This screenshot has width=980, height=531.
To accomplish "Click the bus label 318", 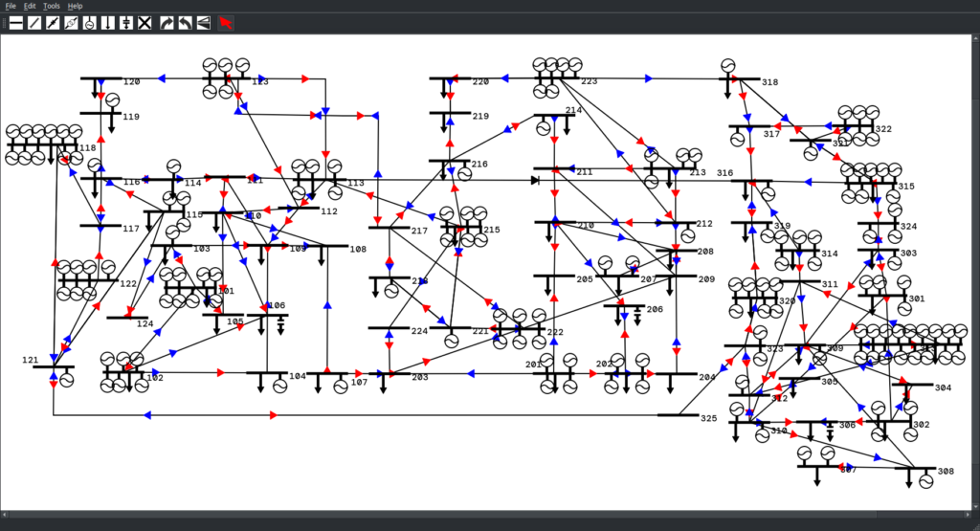I will pyautogui.click(x=770, y=82).
